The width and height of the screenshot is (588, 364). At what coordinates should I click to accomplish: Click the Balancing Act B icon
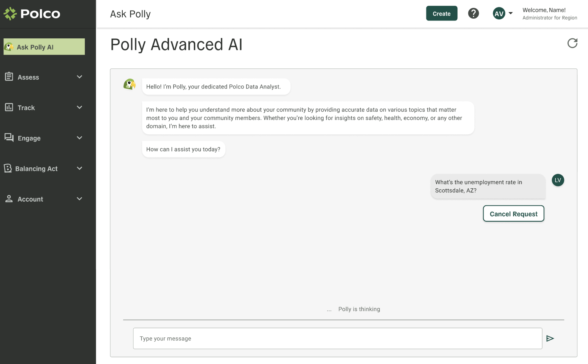[x=8, y=168]
